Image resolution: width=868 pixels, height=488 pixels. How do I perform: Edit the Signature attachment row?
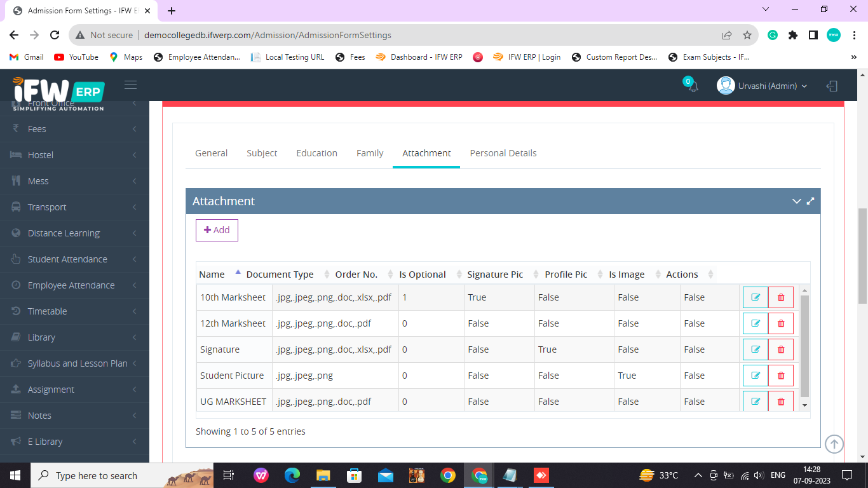(x=756, y=349)
